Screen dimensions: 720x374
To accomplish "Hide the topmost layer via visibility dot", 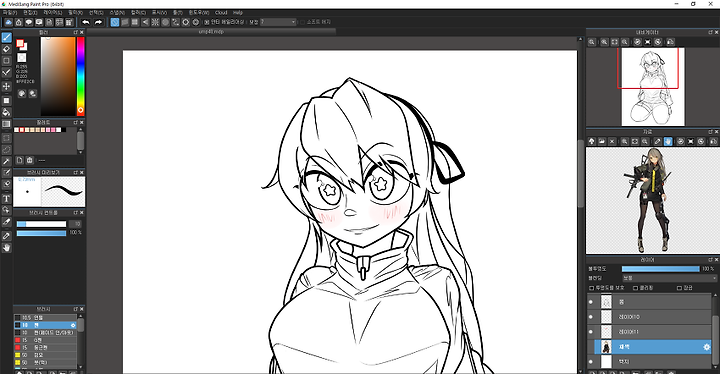I will coord(591,302).
